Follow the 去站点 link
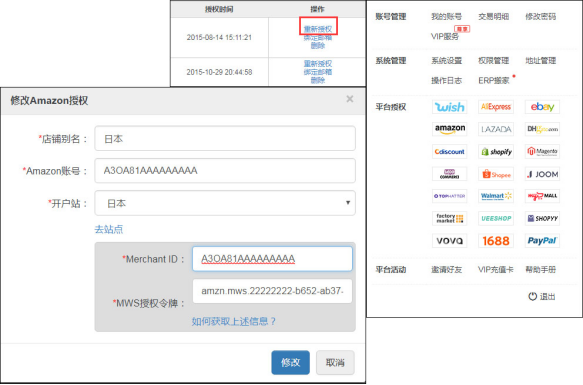The width and height of the screenshot is (583, 385). [109, 229]
